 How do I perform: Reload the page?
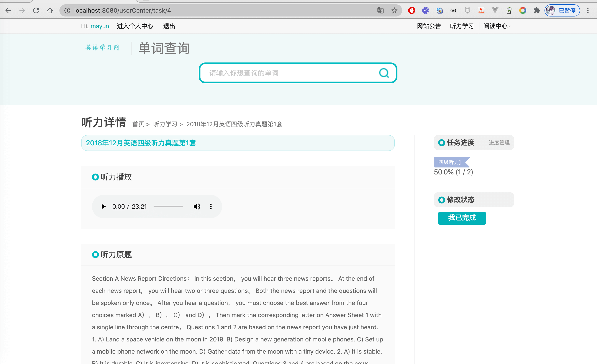(x=36, y=10)
